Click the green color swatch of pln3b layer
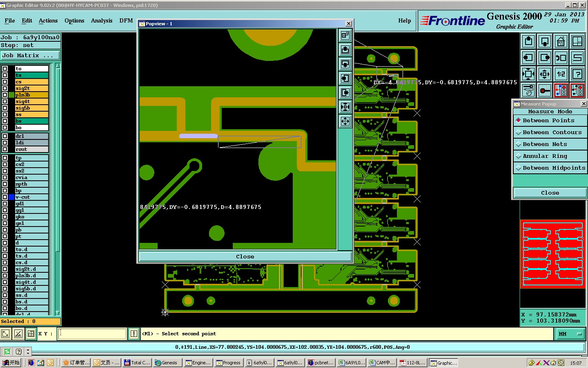Image resolution: width=588 pixels, height=368 pixels. click(11, 95)
